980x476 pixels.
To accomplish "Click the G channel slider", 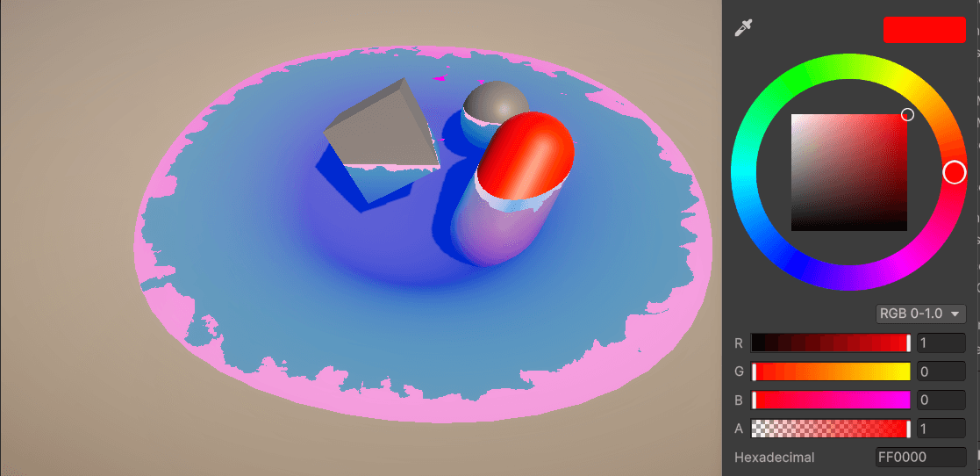I will (831, 371).
